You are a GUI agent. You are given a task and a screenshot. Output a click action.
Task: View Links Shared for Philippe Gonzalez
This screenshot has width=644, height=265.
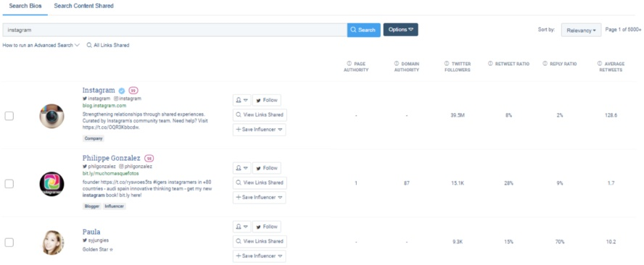pyautogui.click(x=260, y=182)
